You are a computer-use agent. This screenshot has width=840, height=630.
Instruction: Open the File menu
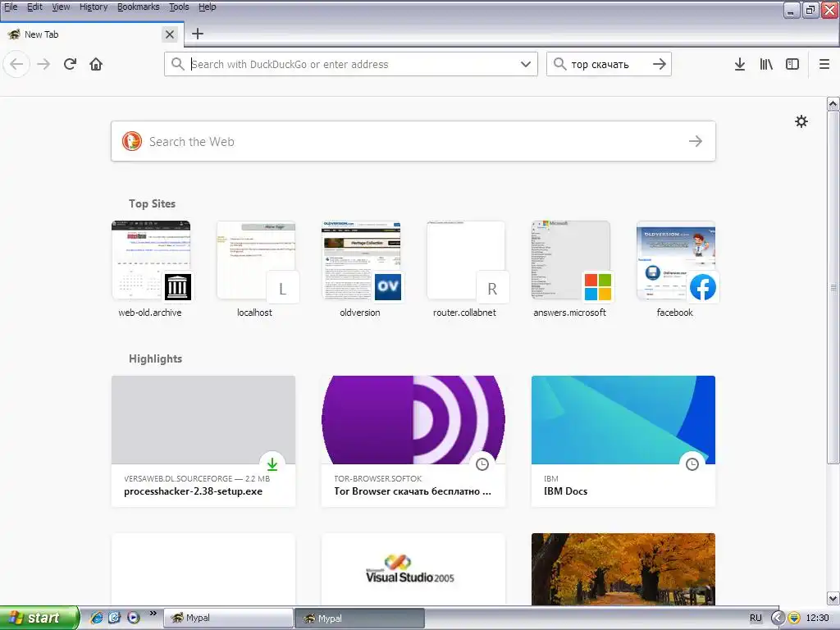pyautogui.click(x=11, y=7)
